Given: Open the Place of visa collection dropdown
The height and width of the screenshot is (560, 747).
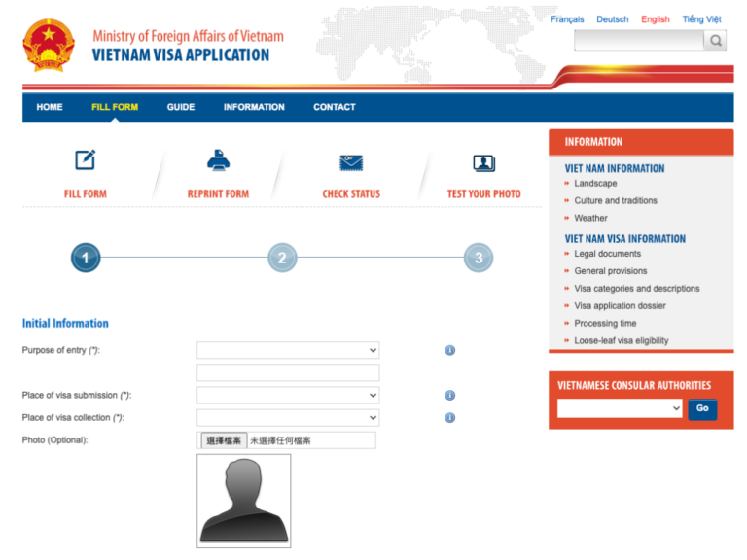Looking at the screenshot, I should click(288, 418).
